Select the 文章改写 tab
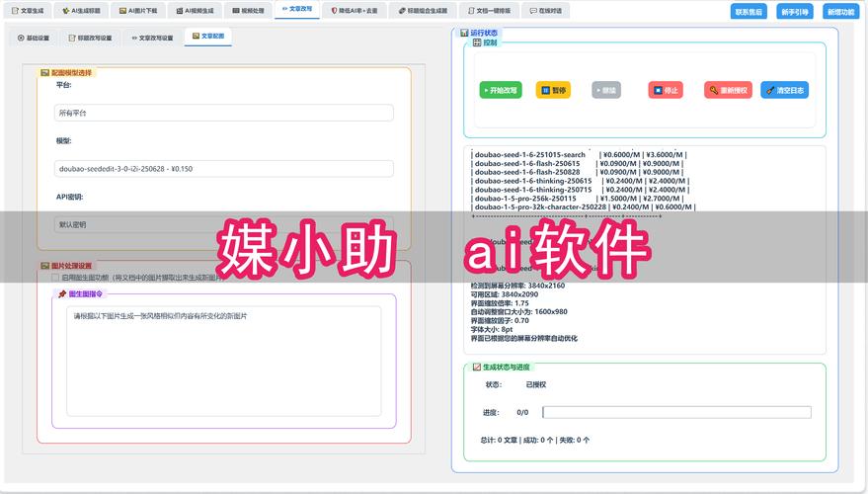The height and width of the screenshot is (494, 868). tap(297, 10)
